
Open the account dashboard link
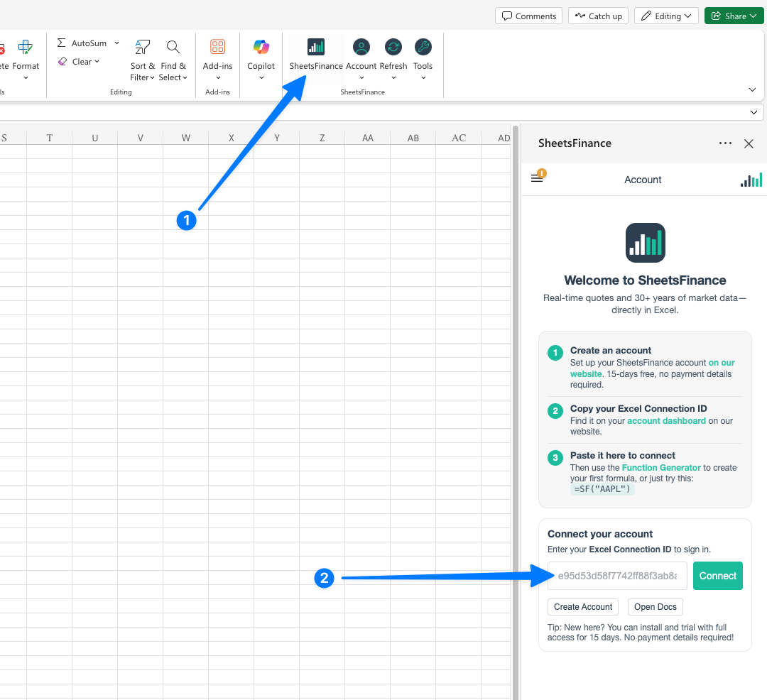(x=665, y=420)
